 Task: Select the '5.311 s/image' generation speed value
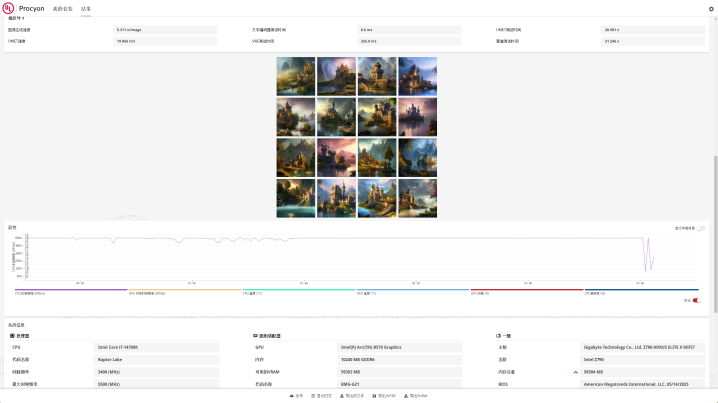point(165,30)
